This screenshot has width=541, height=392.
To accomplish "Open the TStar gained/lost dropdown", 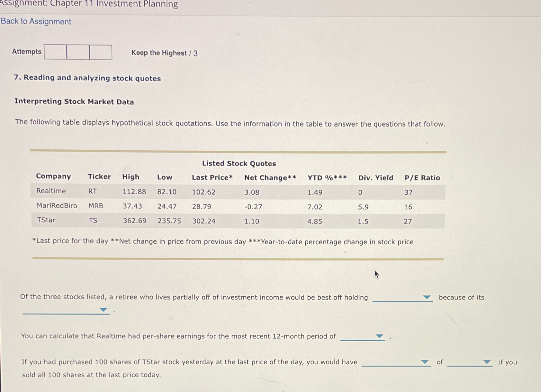I will click(x=395, y=362).
